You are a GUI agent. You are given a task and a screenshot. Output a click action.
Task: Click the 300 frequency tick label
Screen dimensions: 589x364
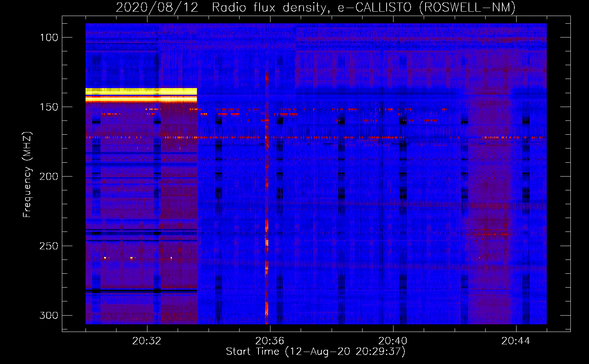[x=49, y=315]
